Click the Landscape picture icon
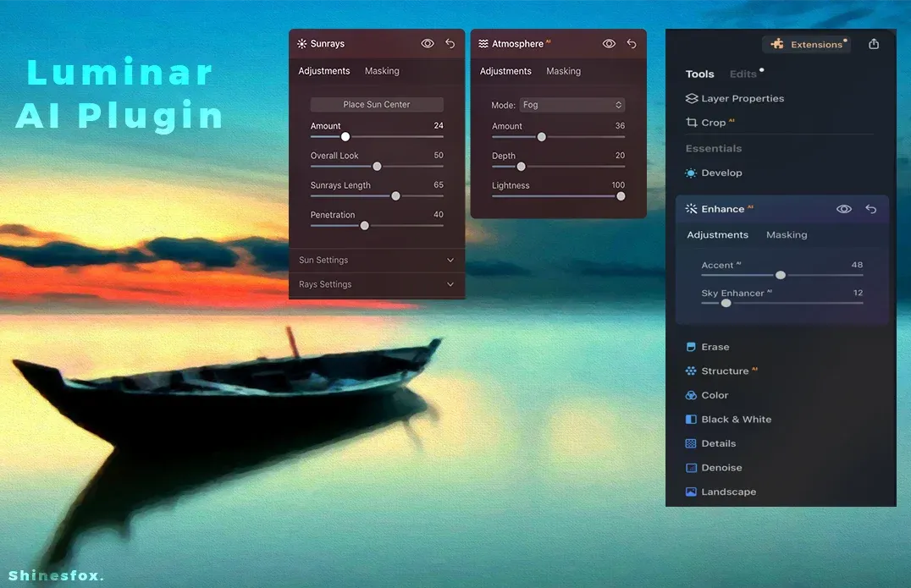This screenshot has height=588, width=911. [x=691, y=492]
